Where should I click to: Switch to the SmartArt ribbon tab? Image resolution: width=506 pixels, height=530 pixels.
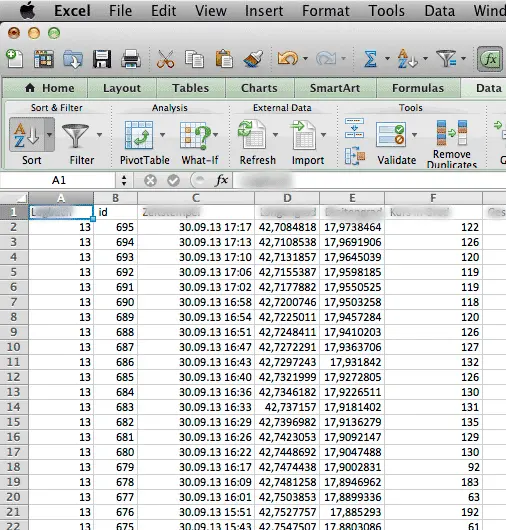335,88
